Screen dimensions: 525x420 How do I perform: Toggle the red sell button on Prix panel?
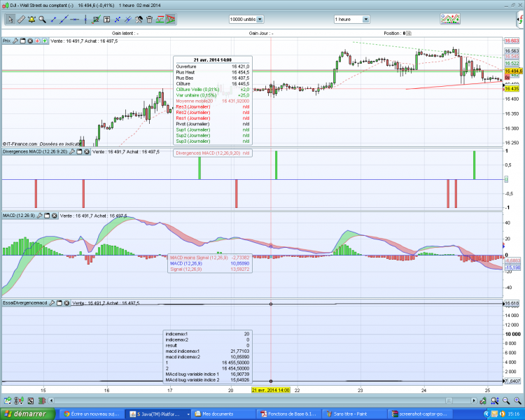coord(37,41)
